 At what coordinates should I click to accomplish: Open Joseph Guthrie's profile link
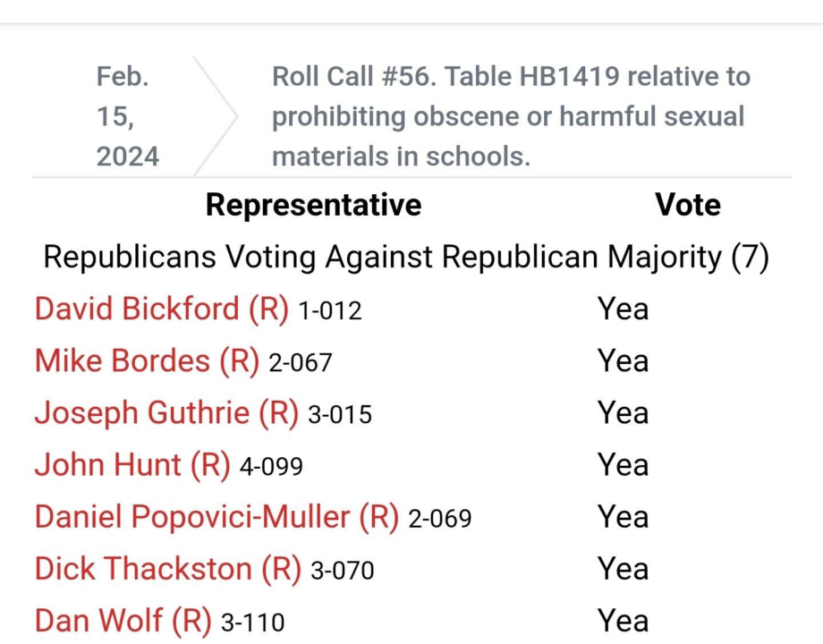(x=166, y=413)
